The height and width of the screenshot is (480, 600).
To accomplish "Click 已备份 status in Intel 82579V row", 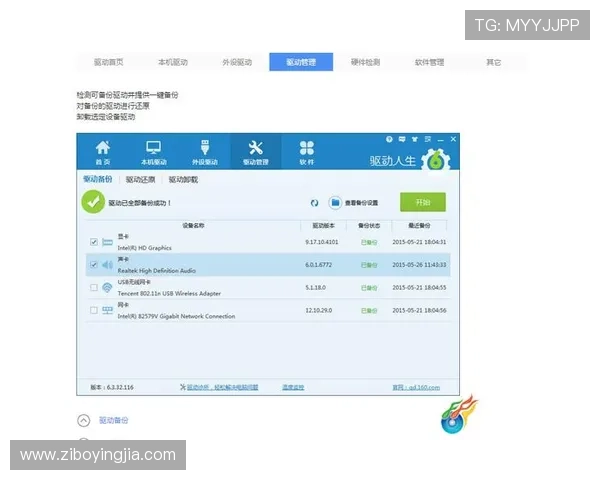I will 369,310.
